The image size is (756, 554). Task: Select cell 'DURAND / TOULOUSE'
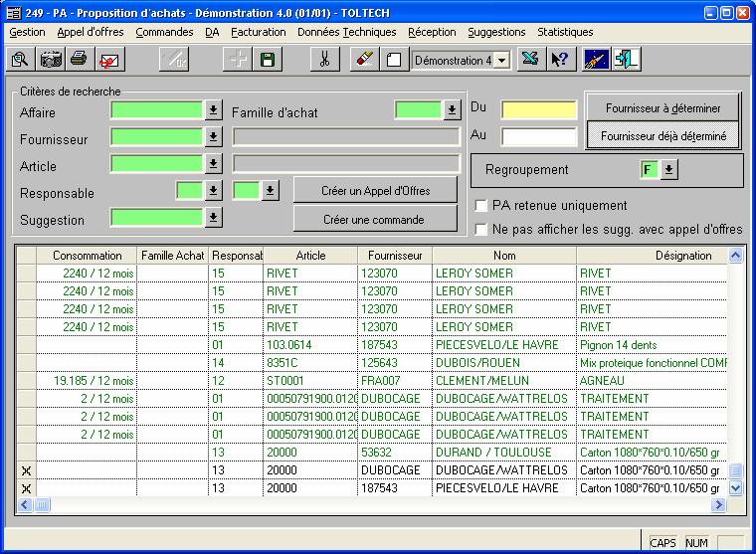click(x=504, y=453)
